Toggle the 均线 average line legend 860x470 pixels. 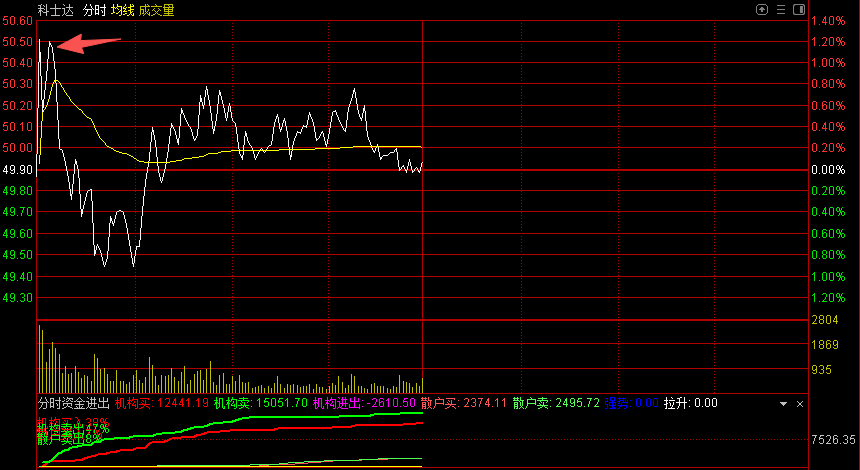[x=123, y=10]
